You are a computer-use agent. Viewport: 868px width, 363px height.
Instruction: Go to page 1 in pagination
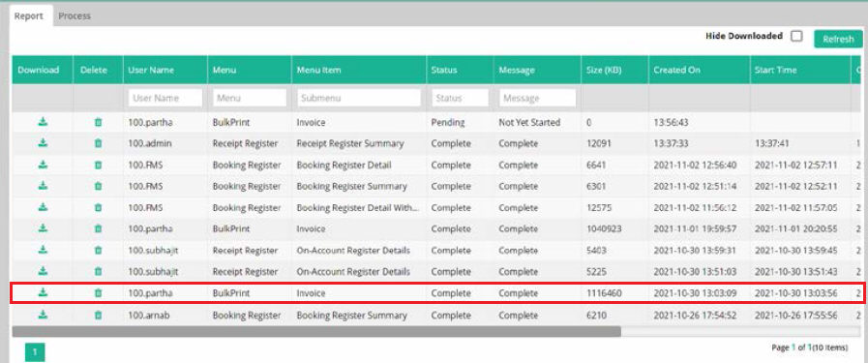coord(35,352)
